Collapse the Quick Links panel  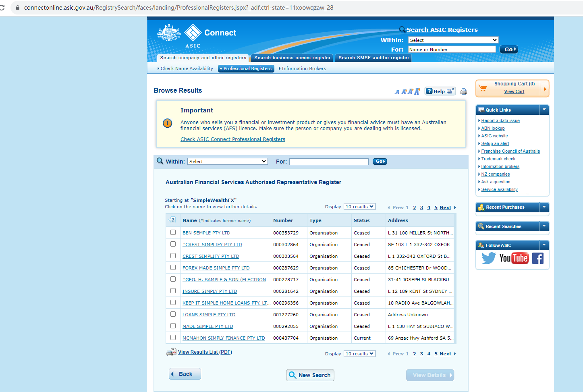click(x=544, y=110)
